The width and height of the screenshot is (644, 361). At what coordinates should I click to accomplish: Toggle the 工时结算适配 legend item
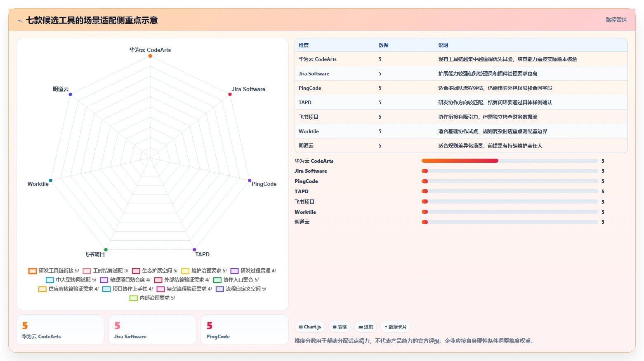[x=106, y=271]
